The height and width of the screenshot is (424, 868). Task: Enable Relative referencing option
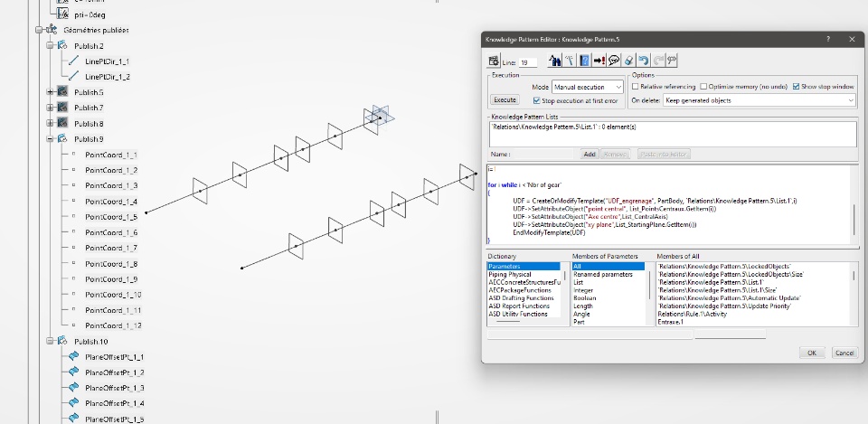click(635, 87)
